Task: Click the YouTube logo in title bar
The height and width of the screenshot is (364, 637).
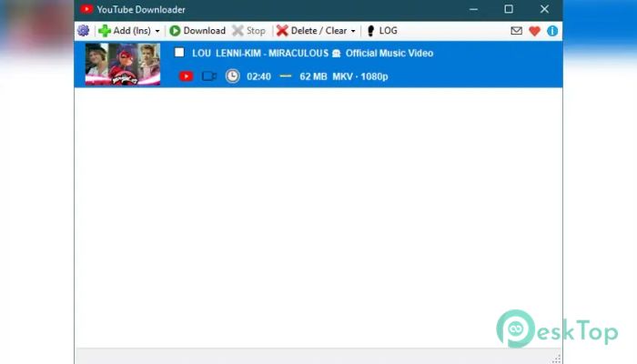Action: click(86, 9)
